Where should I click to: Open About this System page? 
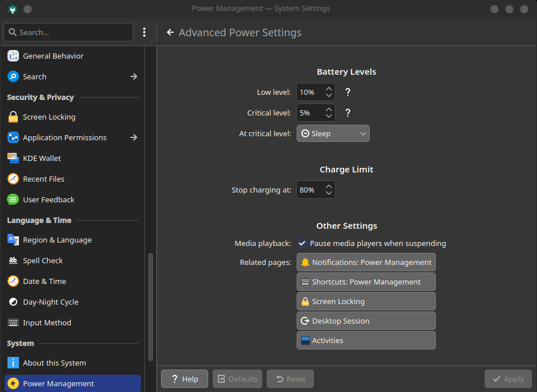[x=54, y=363]
